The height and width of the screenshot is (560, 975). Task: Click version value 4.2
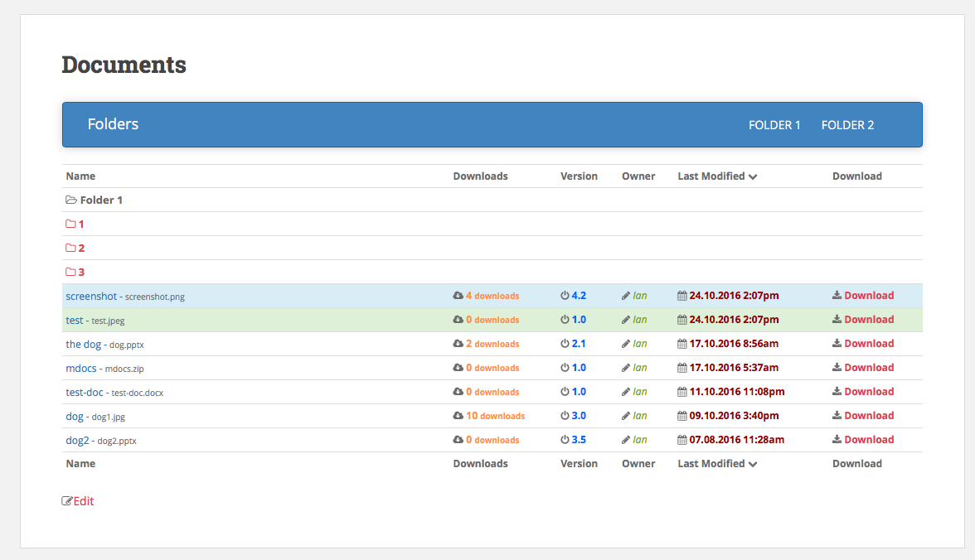point(579,296)
